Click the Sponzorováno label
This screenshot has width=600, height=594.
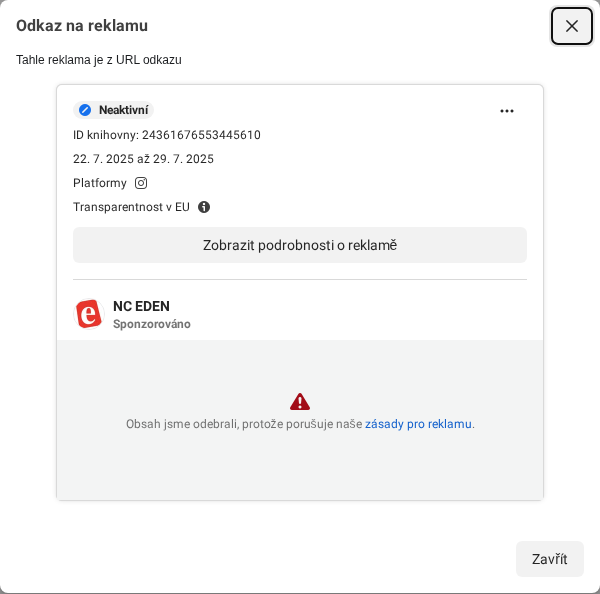pos(152,324)
